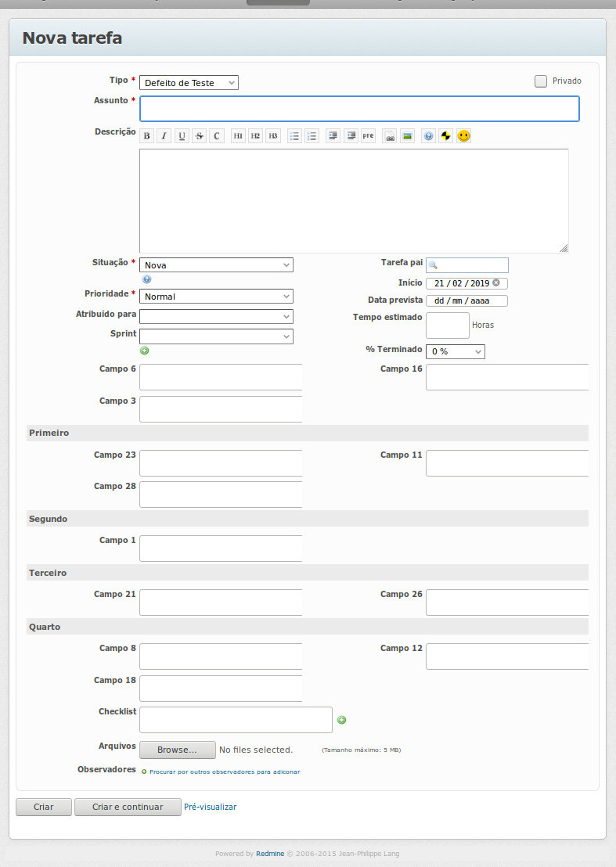The image size is (616, 867).
Task: Click the Campo 16 input field
Action: (507, 377)
